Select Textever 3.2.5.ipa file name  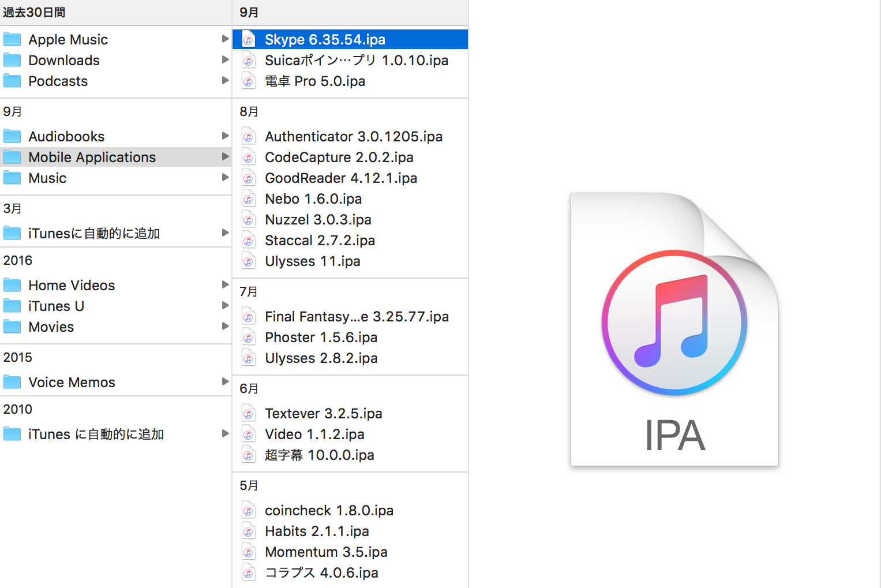tap(323, 413)
